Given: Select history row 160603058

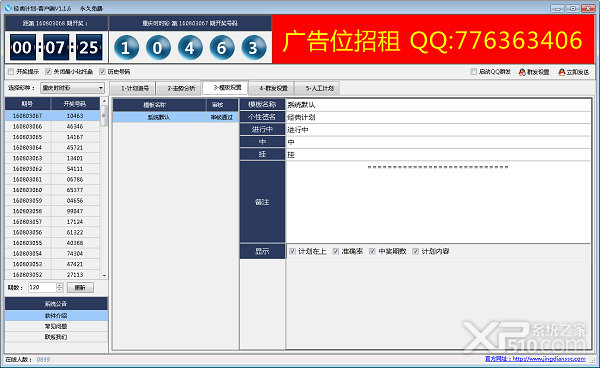Looking at the screenshot, I should coord(52,211).
